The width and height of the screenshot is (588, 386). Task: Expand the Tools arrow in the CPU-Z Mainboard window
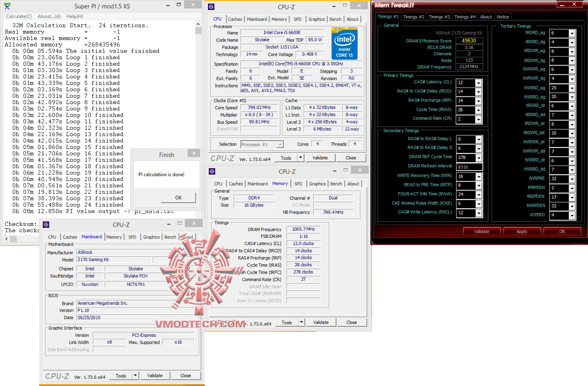pos(136,376)
